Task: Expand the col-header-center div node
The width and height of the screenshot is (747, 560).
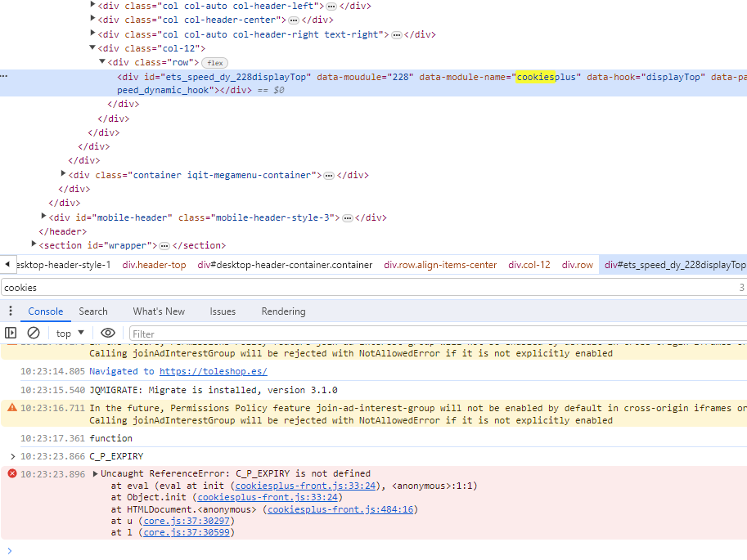Action: (x=92, y=19)
